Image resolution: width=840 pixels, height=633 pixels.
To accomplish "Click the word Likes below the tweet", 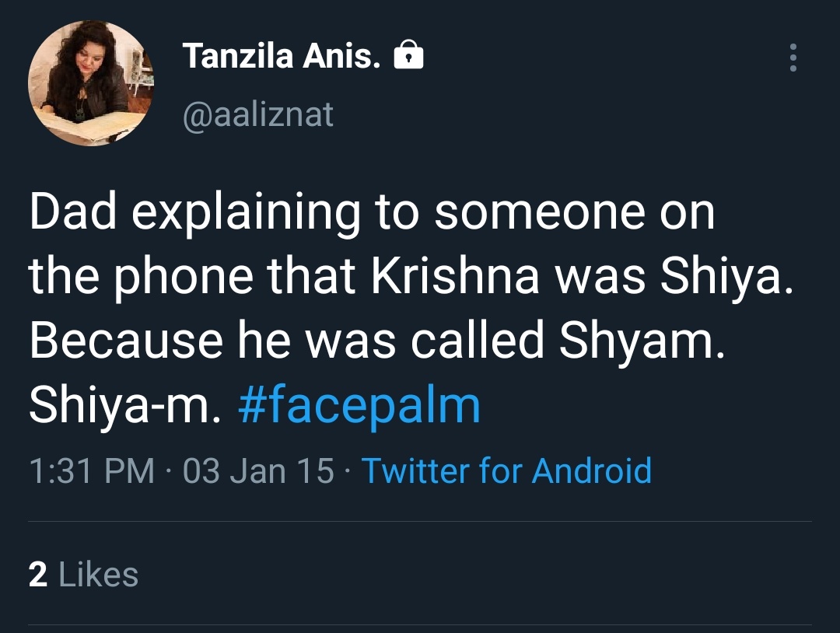I will (x=99, y=575).
